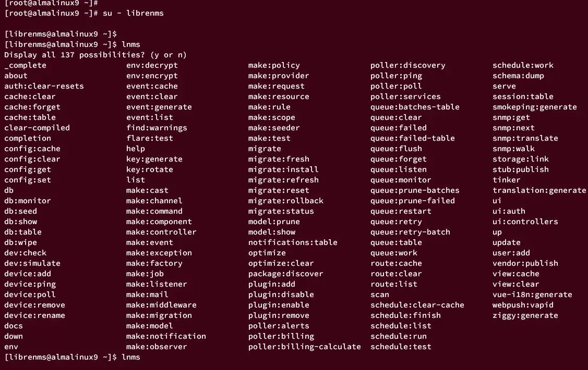Click on 'make:controller' in the list

coord(161,232)
